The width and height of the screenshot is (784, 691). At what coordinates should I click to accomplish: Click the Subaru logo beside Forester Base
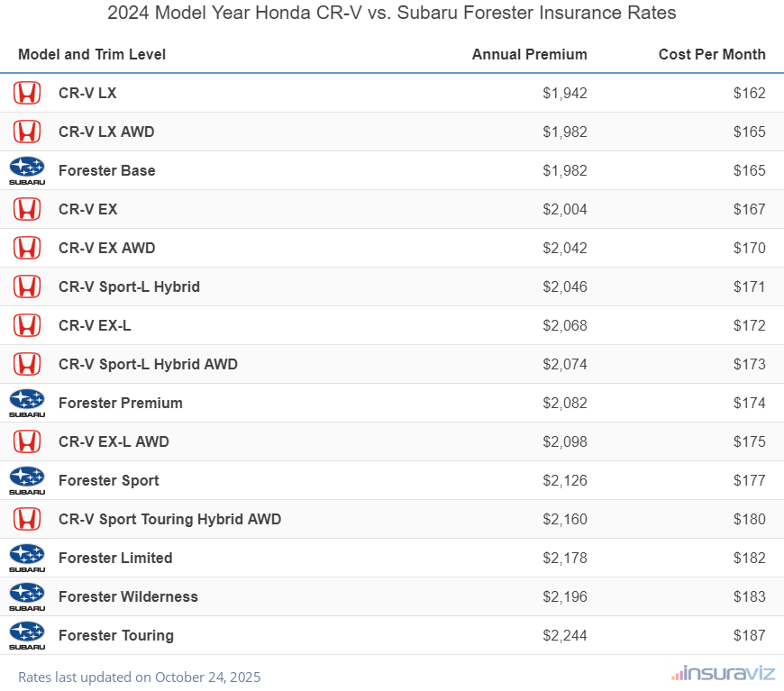pyautogui.click(x=27, y=170)
